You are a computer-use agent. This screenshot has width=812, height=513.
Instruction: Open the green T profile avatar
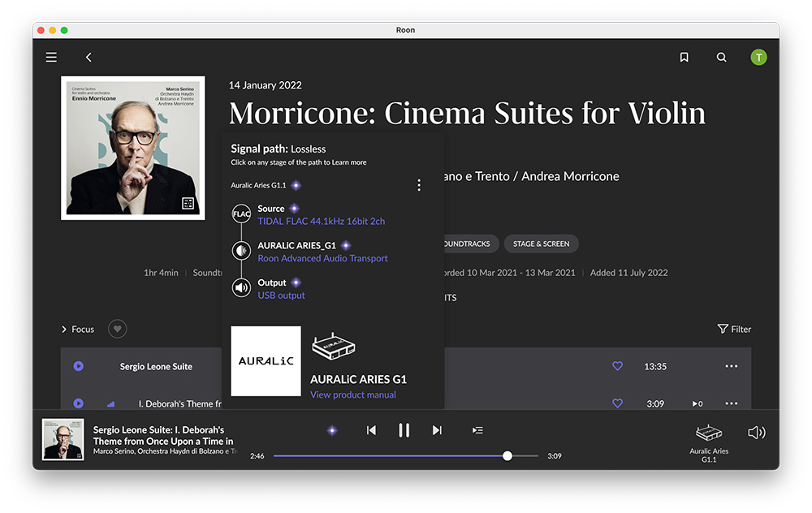[x=758, y=57]
